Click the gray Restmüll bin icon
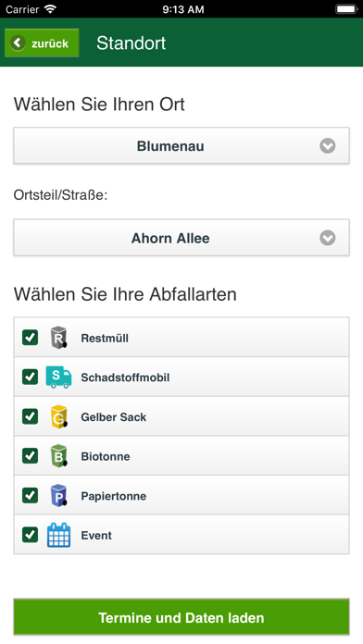 pos(58,338)
